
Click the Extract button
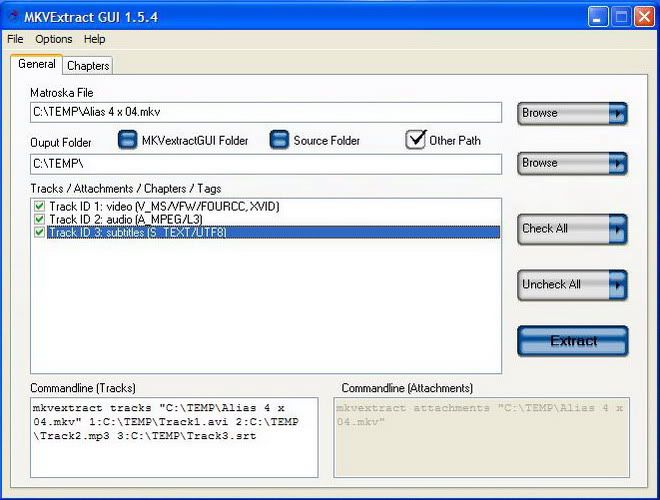pos(573,341)
